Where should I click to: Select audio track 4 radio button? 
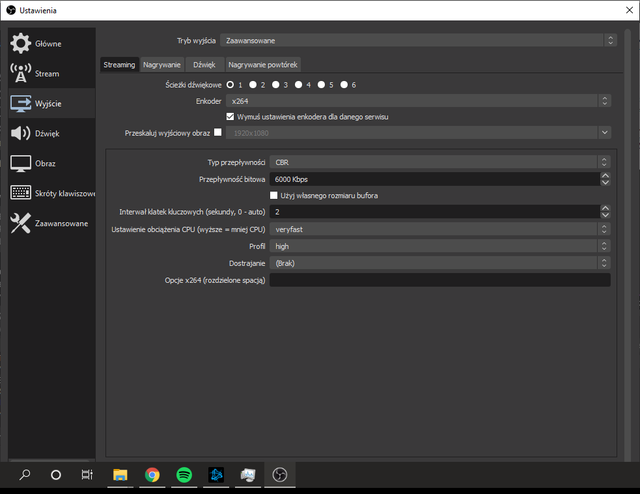click(x=299, y=85)
